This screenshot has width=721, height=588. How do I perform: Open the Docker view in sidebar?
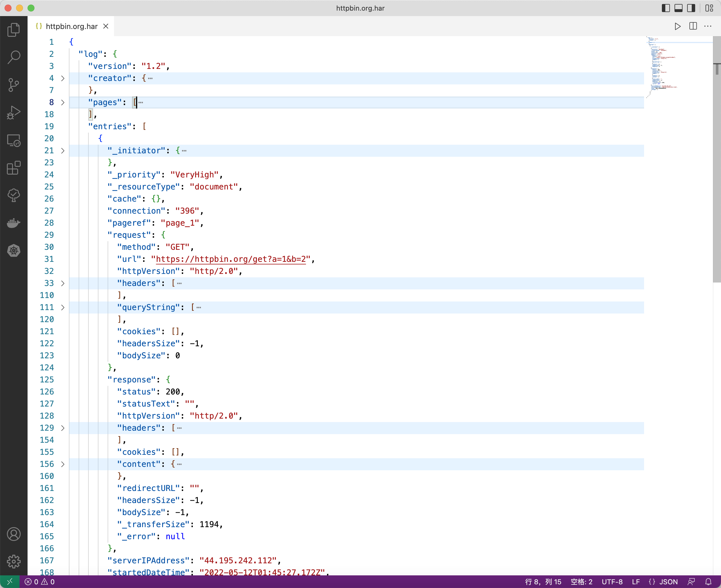click(x=13, y=223)
